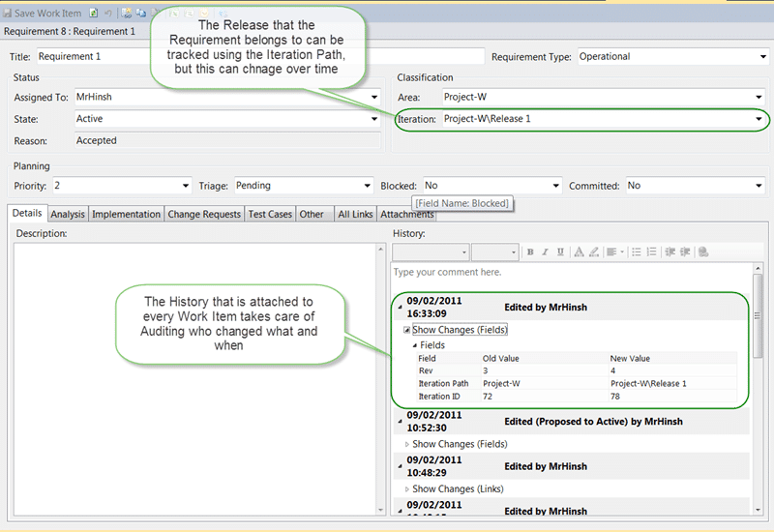
Task: Expand Show Changes (Fields) under 10:52:30
Action: point(406,444)
